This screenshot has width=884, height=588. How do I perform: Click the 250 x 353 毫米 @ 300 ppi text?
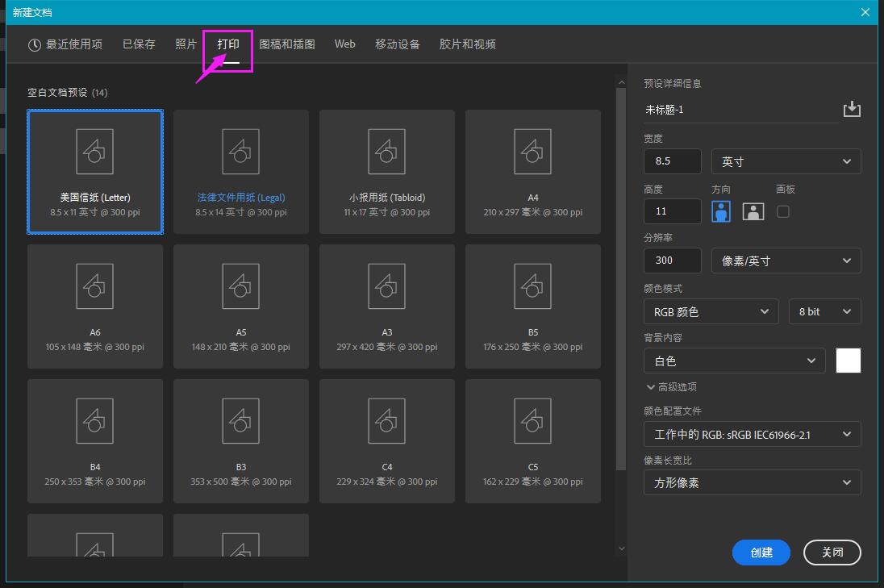(x=94, y=482)
